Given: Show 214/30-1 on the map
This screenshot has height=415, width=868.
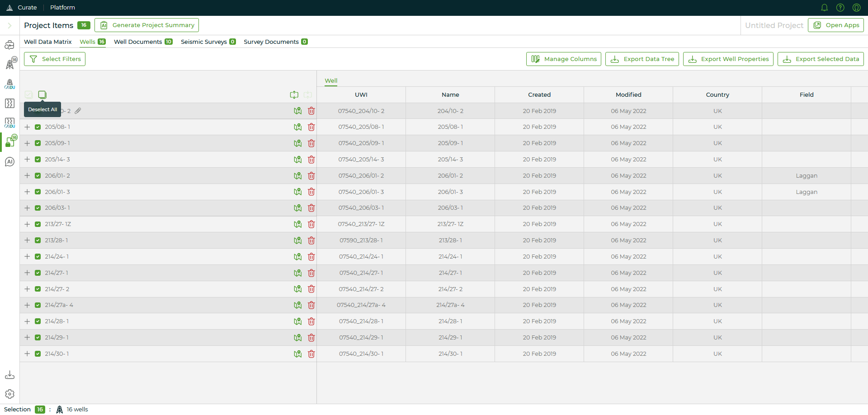Looking at the screenshot, I should [297, 354].
